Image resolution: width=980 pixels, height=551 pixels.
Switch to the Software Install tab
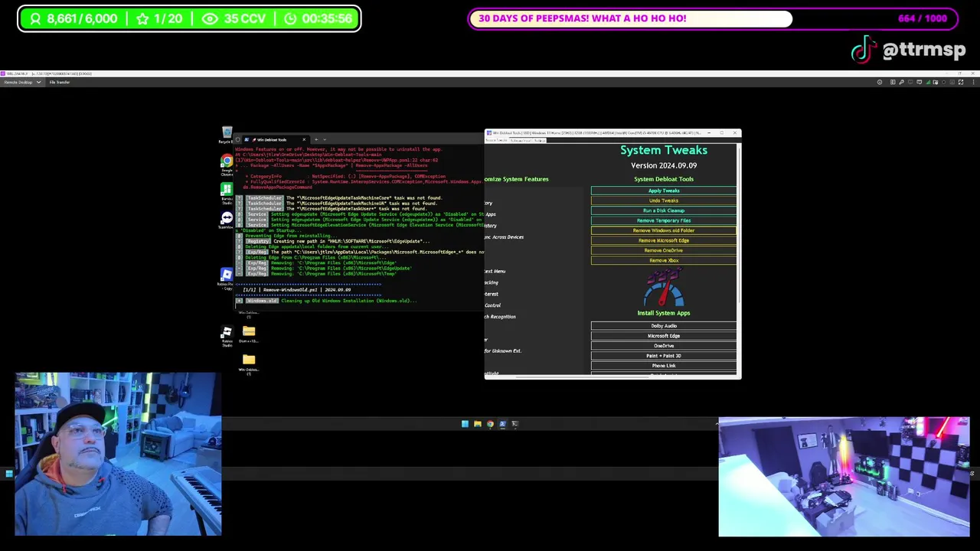click(521, 141)
